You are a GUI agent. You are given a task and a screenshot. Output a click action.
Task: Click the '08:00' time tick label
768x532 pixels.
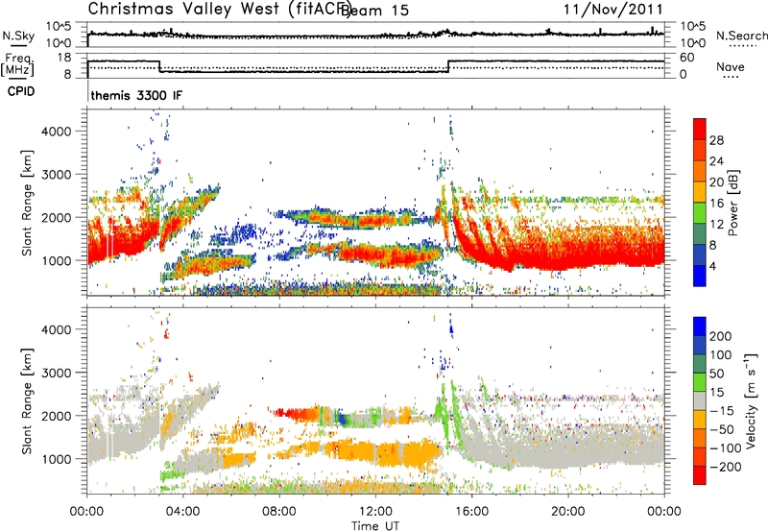click(x=279, y=512)
